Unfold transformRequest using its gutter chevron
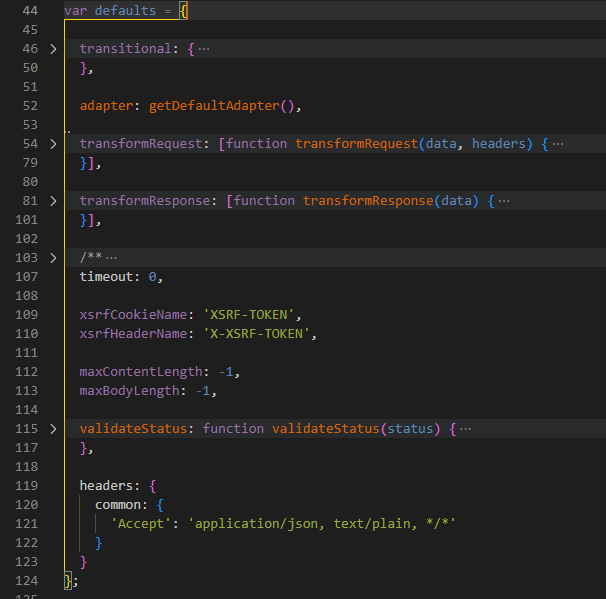The width and height of the screenshot is (606, 599). pyautogui.click(x=53, y=144)
